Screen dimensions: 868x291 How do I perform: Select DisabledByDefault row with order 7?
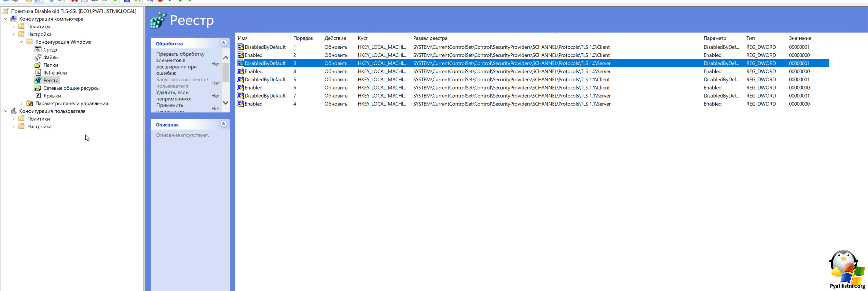pos(265,96)
